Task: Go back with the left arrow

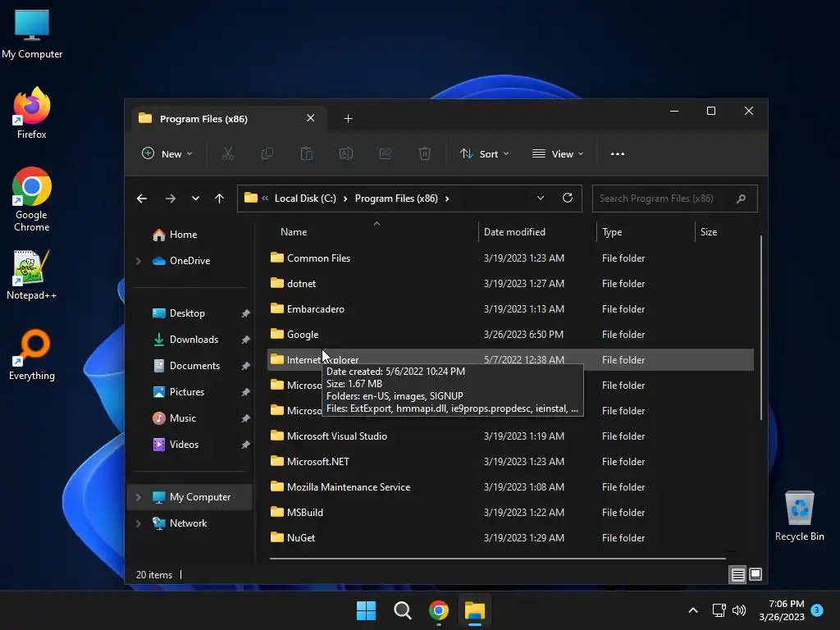Action: [x=142, y=199]
